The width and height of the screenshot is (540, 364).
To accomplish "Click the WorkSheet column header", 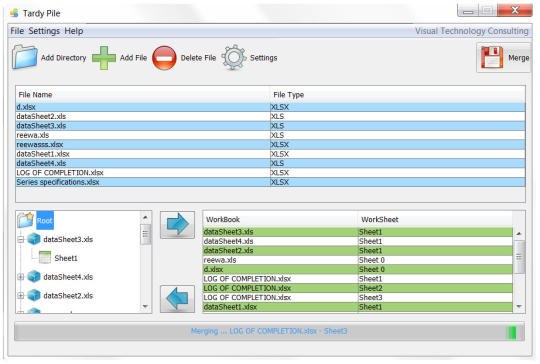I will point(435,219).
